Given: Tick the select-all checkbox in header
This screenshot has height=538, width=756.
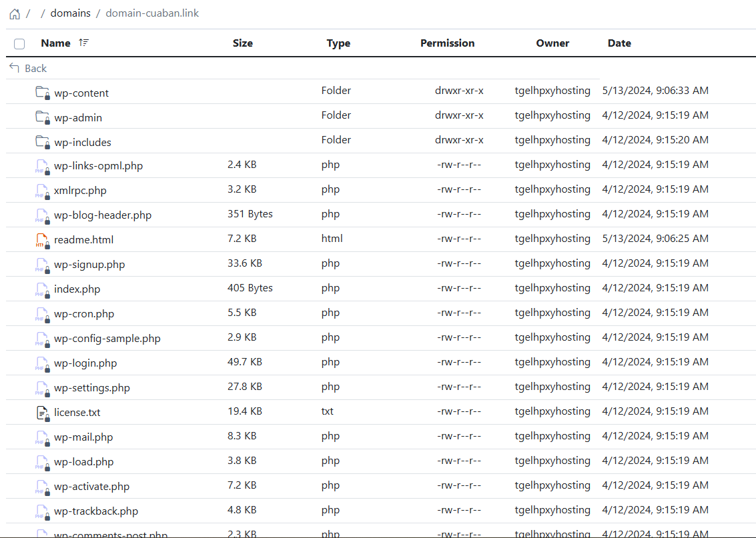Looking at the screenshot, I should [x=19, y=44].
